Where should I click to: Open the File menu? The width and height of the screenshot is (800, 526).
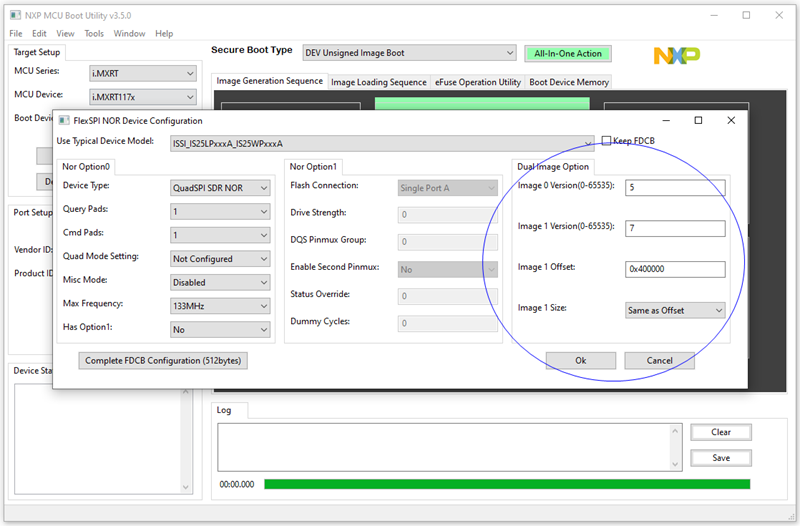click(16, 34)
